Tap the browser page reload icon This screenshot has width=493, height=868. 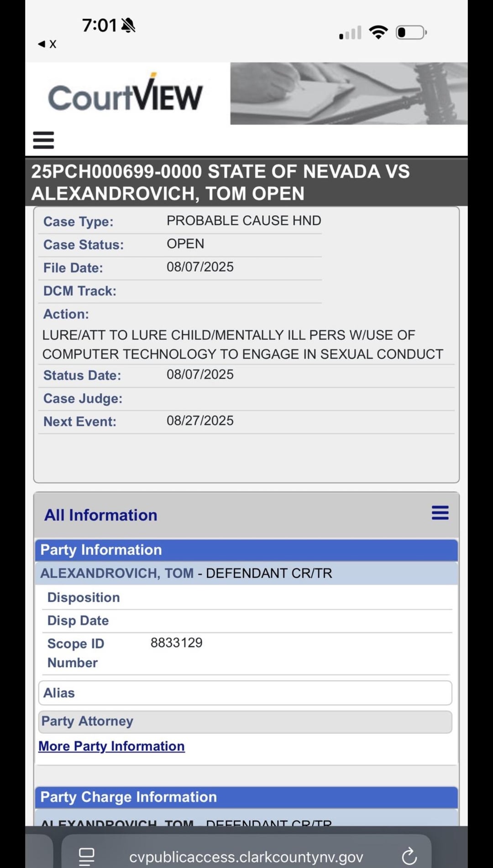pyautogui.click(x=409, y=856)
